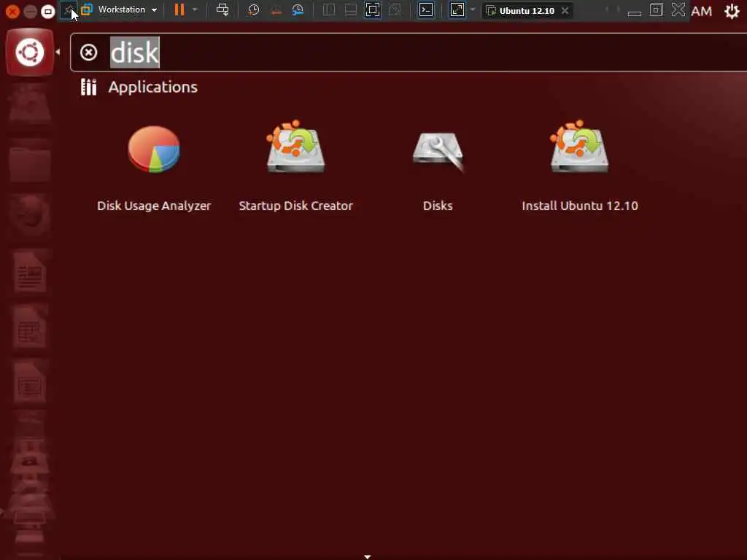
Task: Expand the stretch display options arrow
Action: point(473,10)
